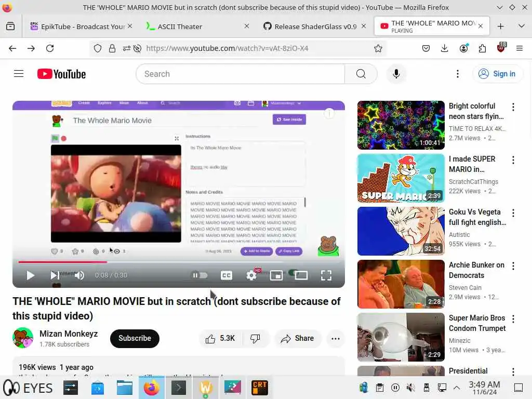Click the YouTube Search field
The image size is (532, 399).
(240, 74)
